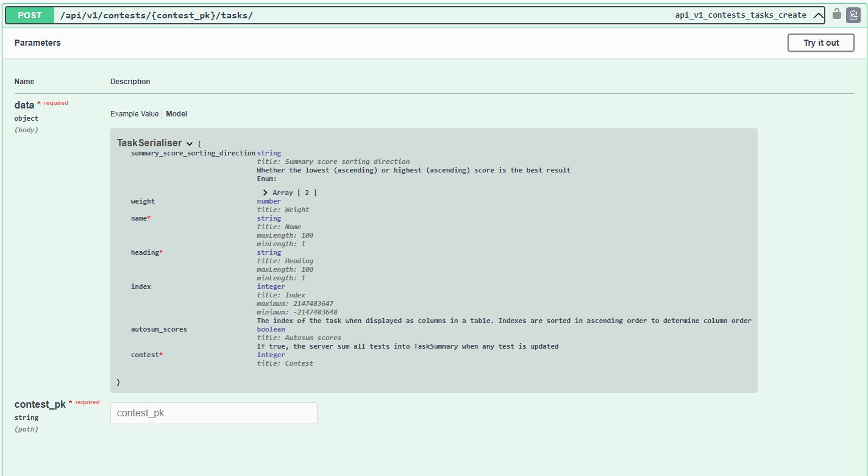Click the green POST method badge

point(30,15)
